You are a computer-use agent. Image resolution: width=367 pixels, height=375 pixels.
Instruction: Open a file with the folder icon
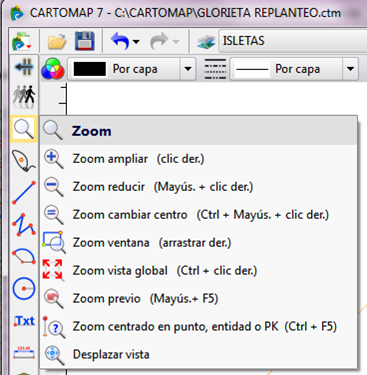click(57, 41)
